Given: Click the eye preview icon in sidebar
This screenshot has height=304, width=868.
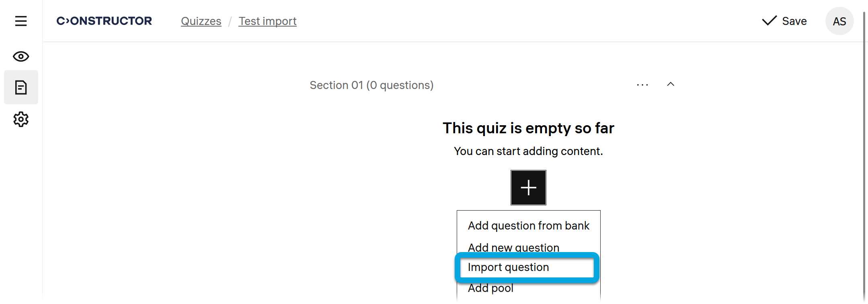Looking at the screenshot, I should pos(21,56).
